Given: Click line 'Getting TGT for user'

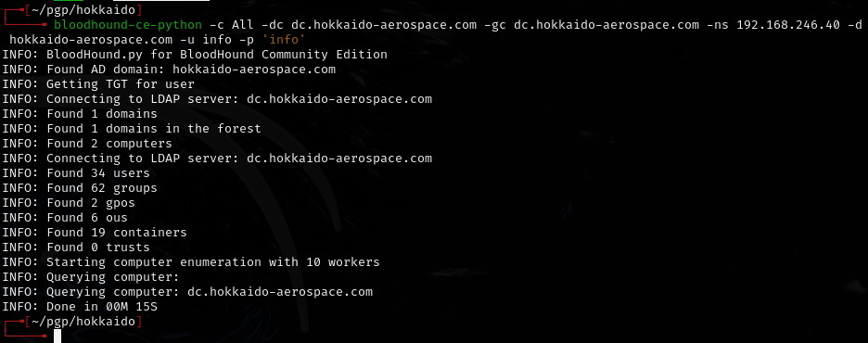Looking at the screenshot, I should [x=98, y=84].
